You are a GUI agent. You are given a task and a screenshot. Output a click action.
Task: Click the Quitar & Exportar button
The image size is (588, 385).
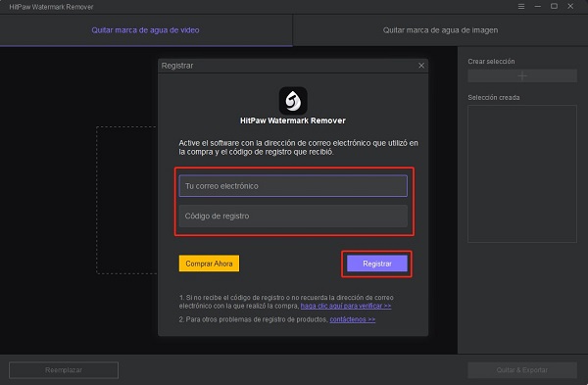pos(522,370)
